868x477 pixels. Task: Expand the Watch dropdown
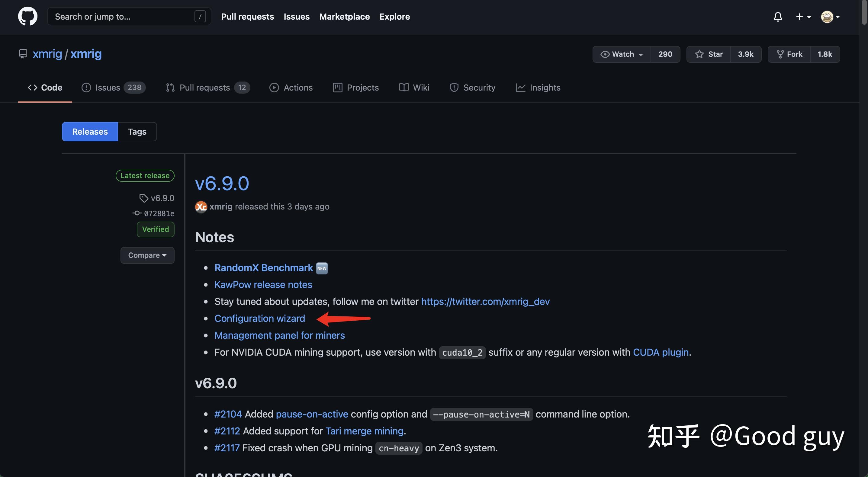coord(622,54)
